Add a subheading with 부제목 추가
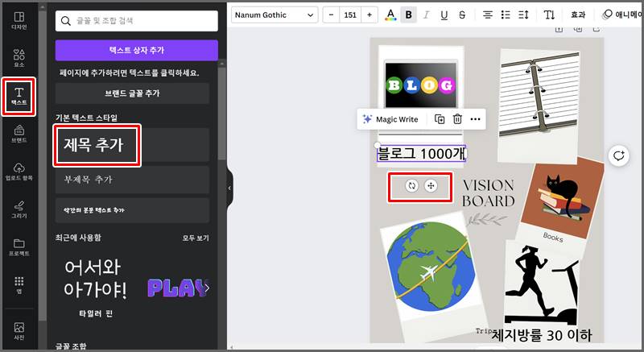This screenshot has height=352, width=644. tap(132, 180)
